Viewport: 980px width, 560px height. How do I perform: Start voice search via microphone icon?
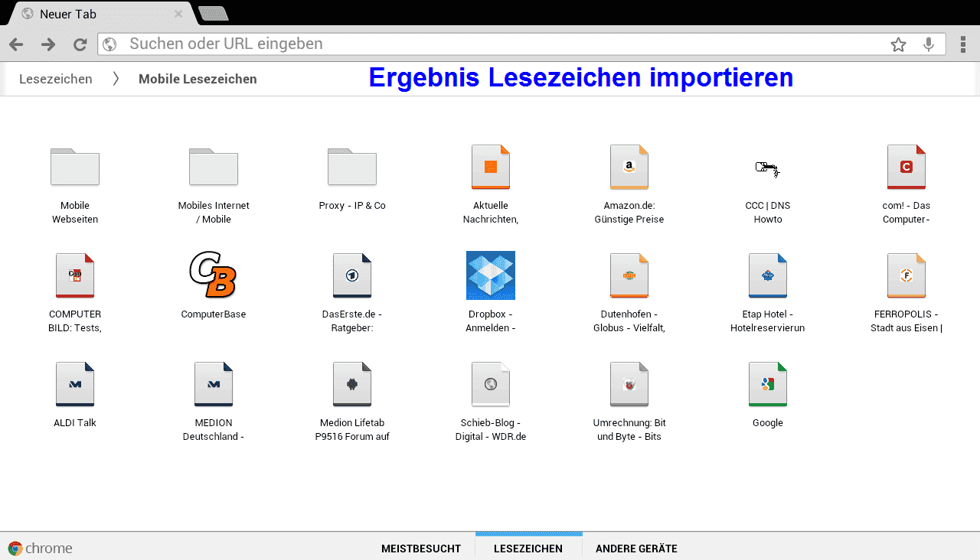(929, 44)
